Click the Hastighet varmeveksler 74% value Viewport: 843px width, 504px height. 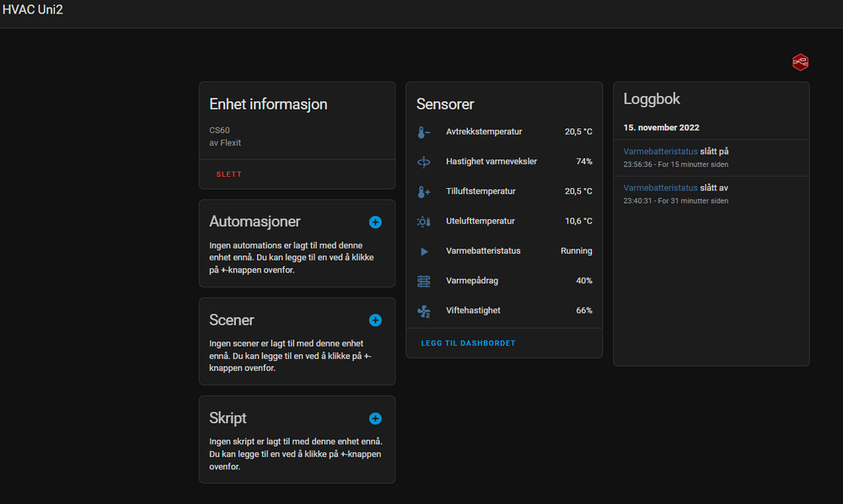click(x=583, y=162)
